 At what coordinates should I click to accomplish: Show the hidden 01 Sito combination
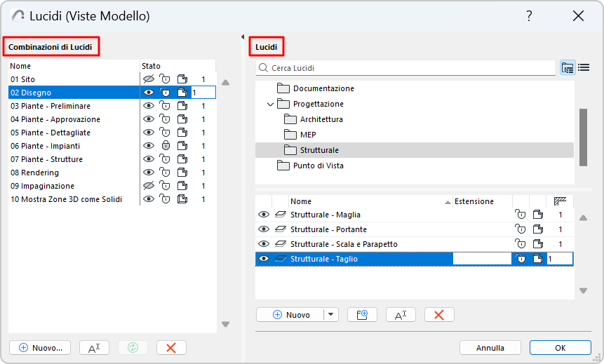[x=148, y=79]
